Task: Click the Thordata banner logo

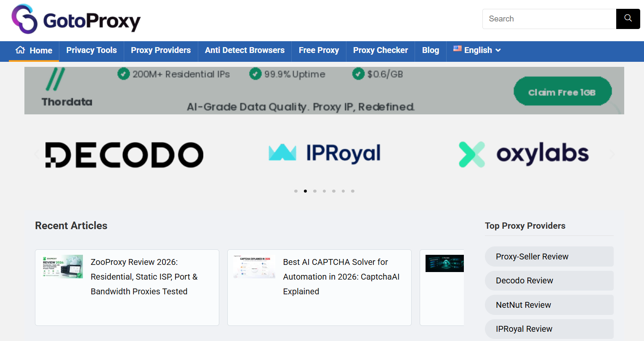Action: (x=67, y=88)
